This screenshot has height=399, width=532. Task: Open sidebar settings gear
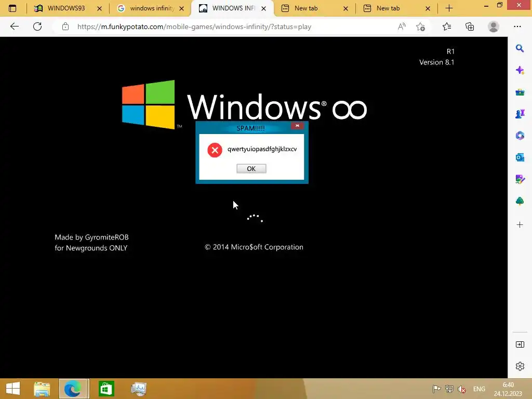(520, 366)
